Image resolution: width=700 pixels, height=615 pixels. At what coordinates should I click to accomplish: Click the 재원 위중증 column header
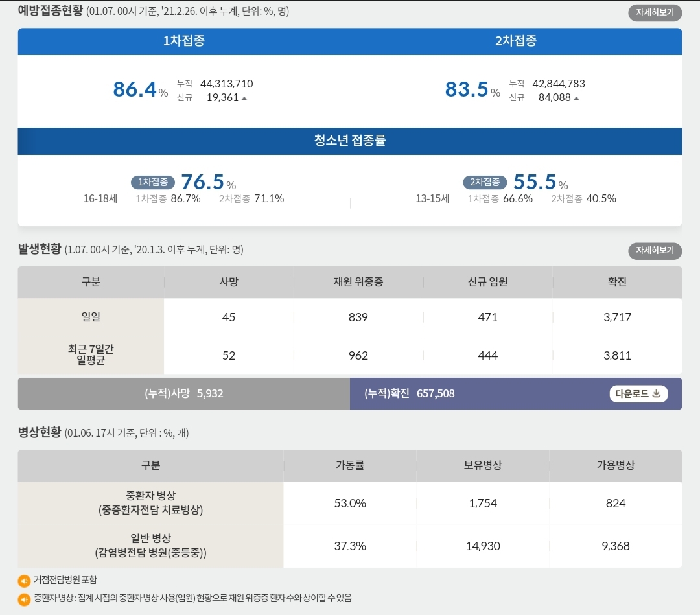pos(358,282)
